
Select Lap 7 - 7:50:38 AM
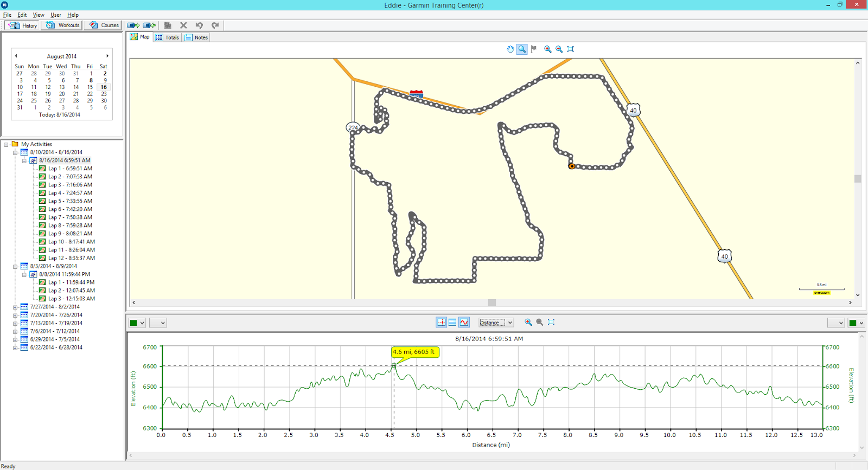(x=70, y=217)
